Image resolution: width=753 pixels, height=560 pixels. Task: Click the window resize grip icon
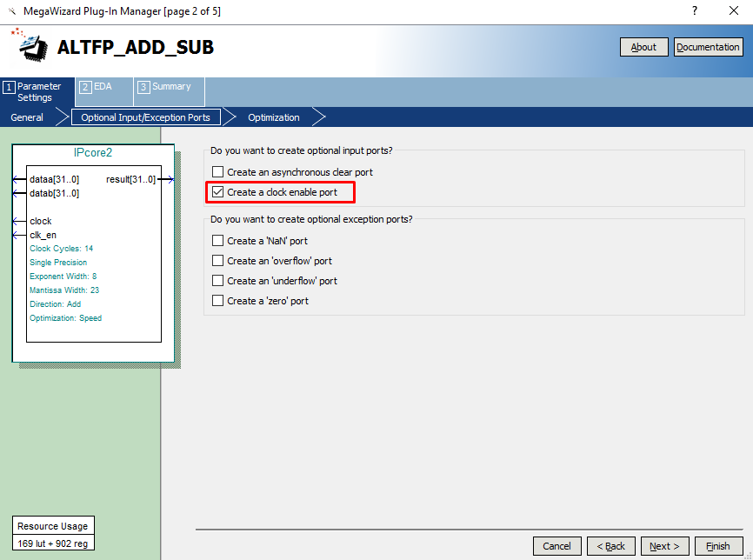748,555
